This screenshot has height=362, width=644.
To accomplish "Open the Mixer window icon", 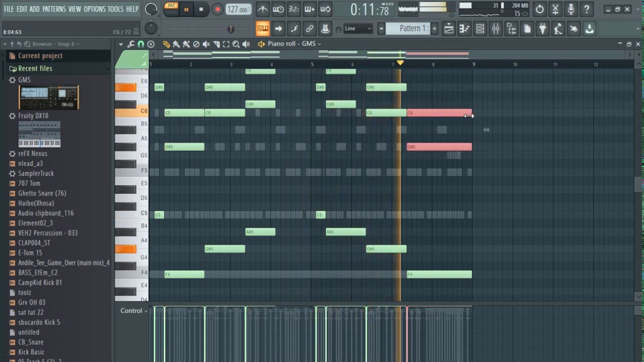I will tap(496, 29).
